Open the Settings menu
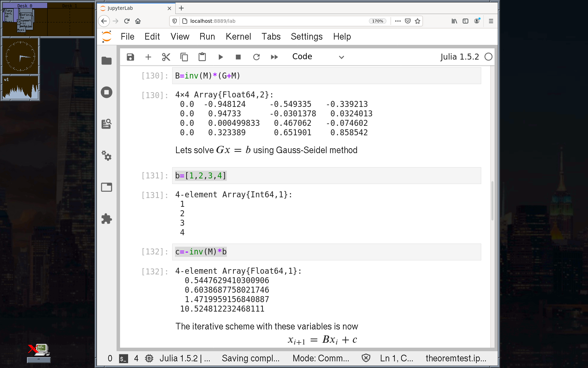The height and width of the screenshot is (368, 588). click(306, 36)
